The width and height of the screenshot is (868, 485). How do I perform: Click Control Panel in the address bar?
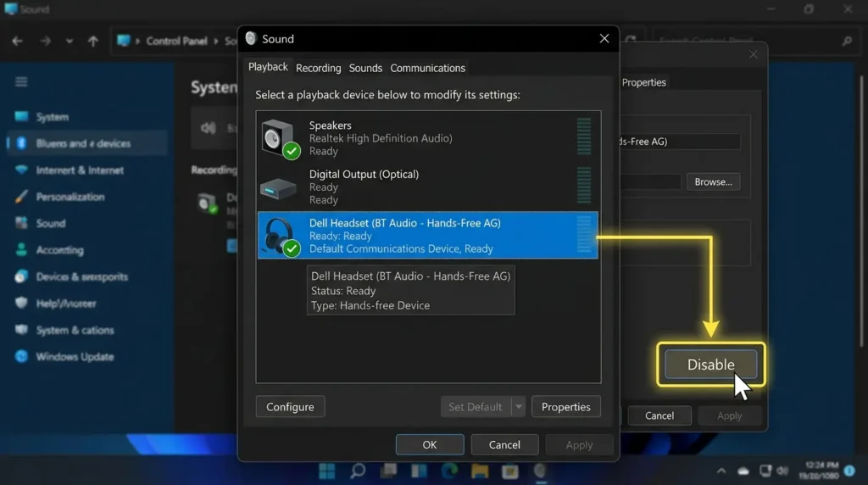click(176, 41)
